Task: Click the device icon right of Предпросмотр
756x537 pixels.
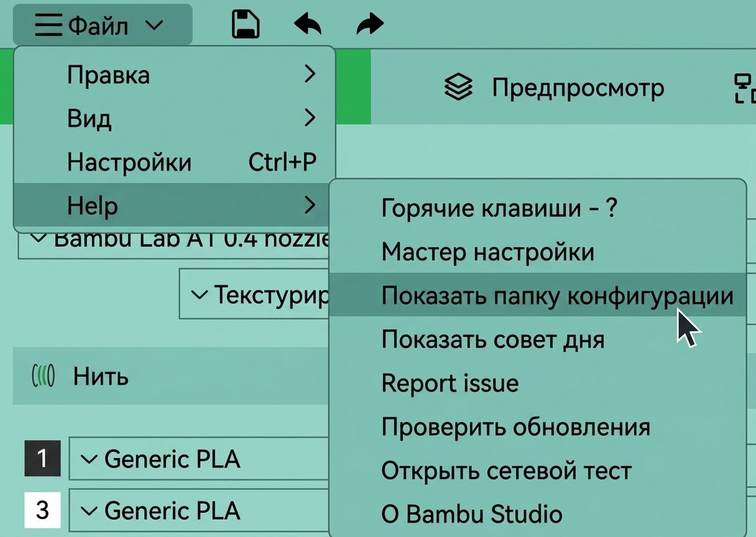Action: pyautogui.click(x=745, y=88)
